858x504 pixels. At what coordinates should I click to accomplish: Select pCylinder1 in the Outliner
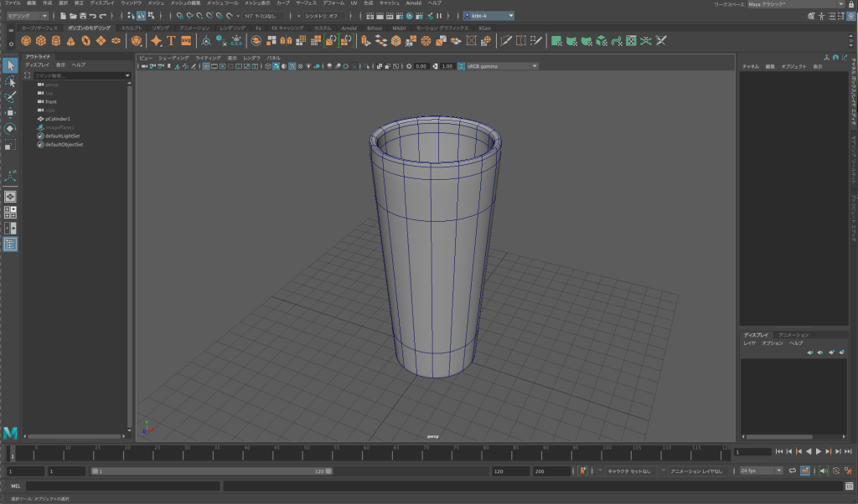coord(58,119)
